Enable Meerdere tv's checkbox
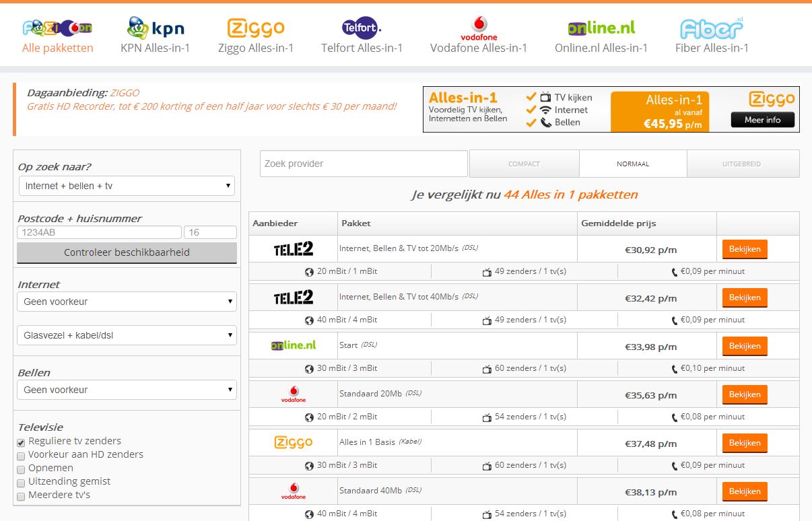 (22, 496)
